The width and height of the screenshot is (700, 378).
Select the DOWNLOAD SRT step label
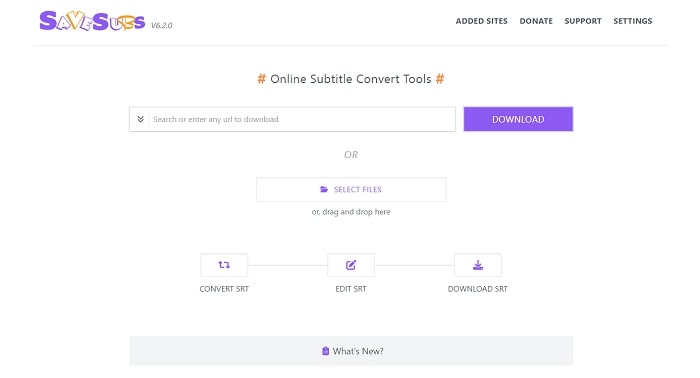478,289
